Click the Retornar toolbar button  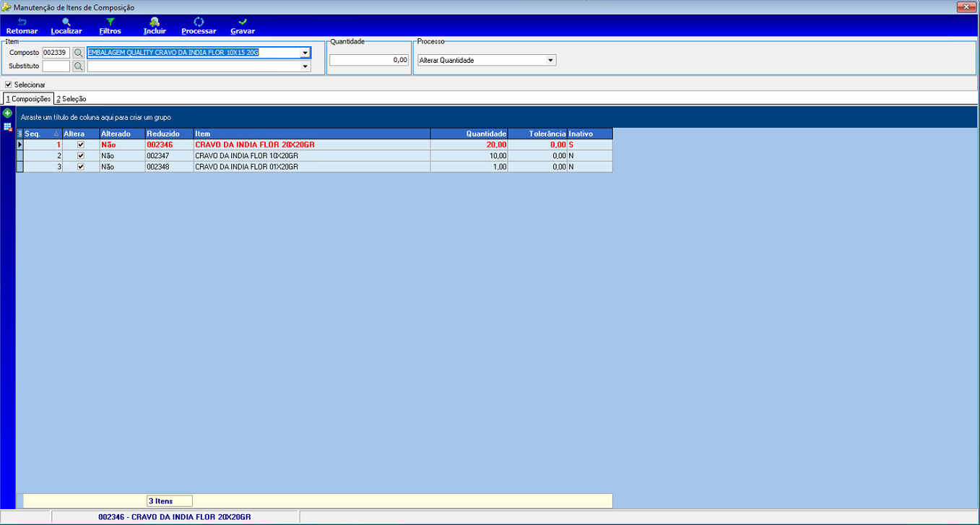point(22,26)
